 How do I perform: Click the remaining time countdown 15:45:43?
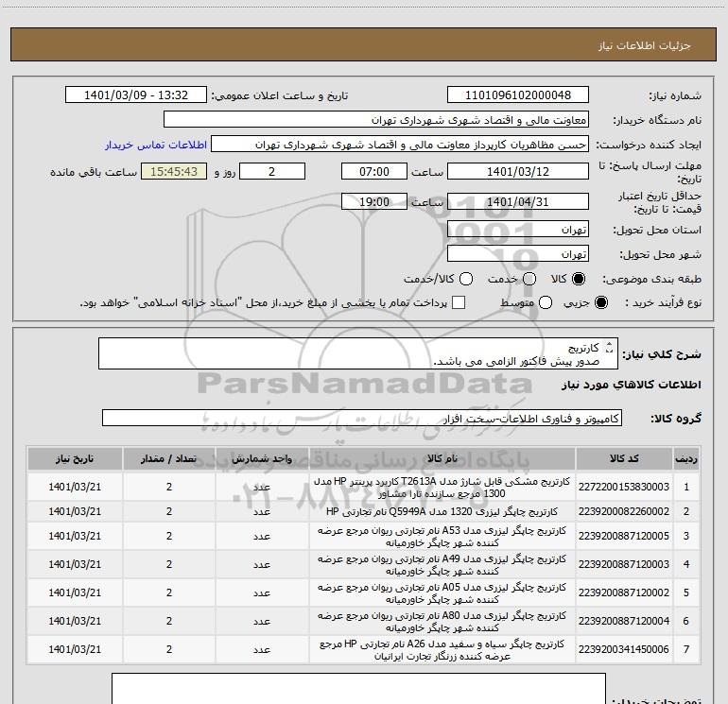tap(174, 171)
